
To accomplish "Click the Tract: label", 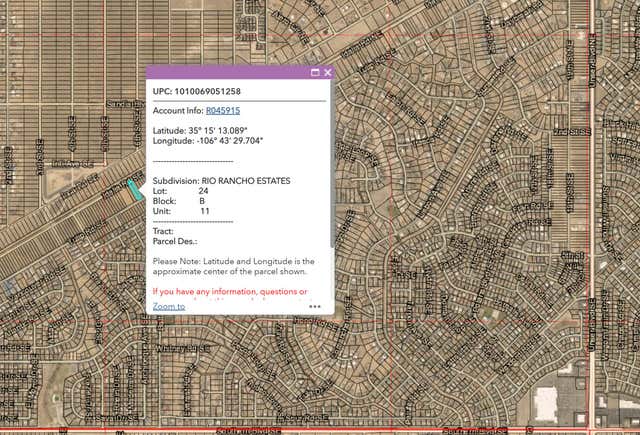I will [x=163, y=231].
